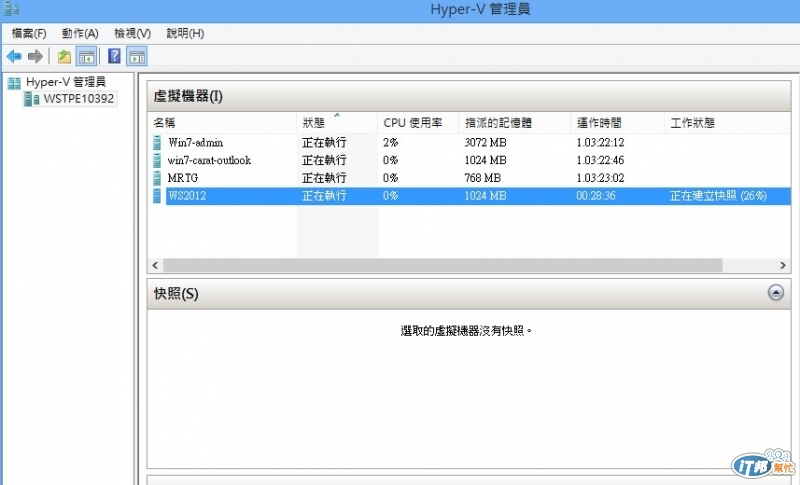
Task: Open the 說明(H) menu
Action: pos(185,34)
